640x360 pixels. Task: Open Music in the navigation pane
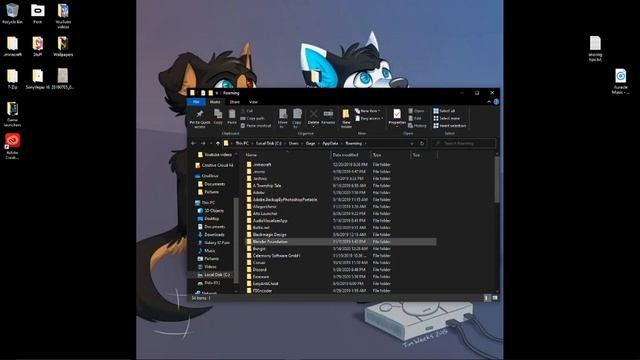pos(209,251)
